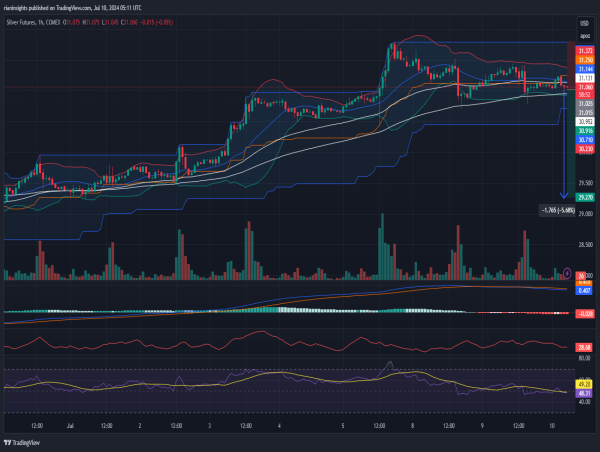Click the red indicator value 28.68

click(584, 348)
